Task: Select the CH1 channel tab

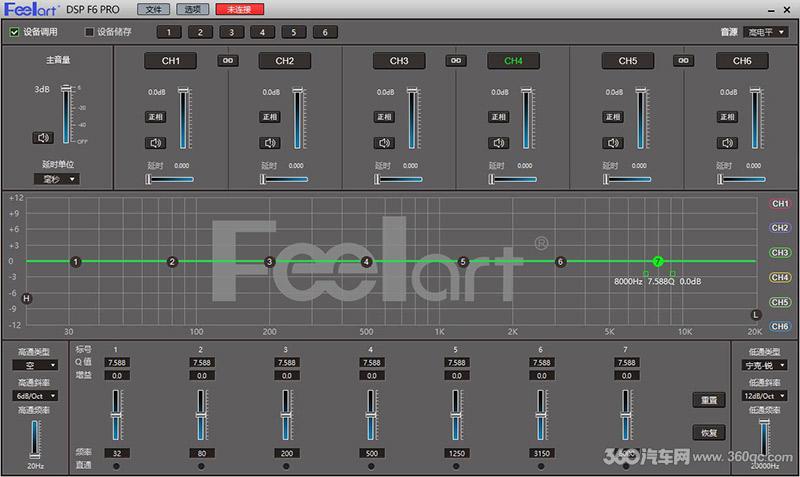Action: 170,61
